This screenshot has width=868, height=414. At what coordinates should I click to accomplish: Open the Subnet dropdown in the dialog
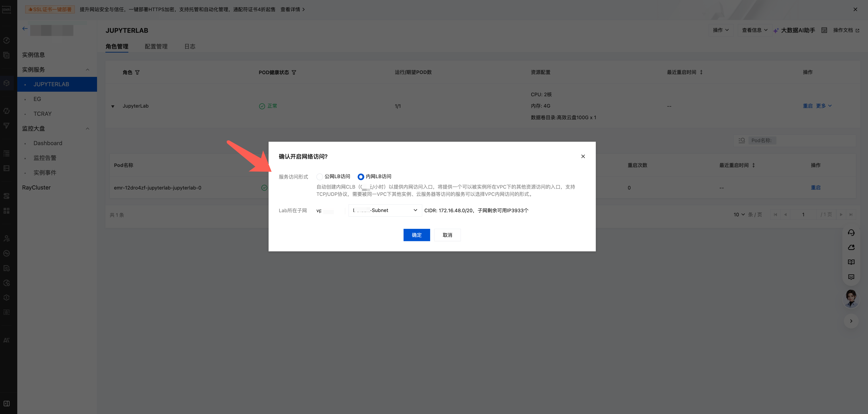385,211
